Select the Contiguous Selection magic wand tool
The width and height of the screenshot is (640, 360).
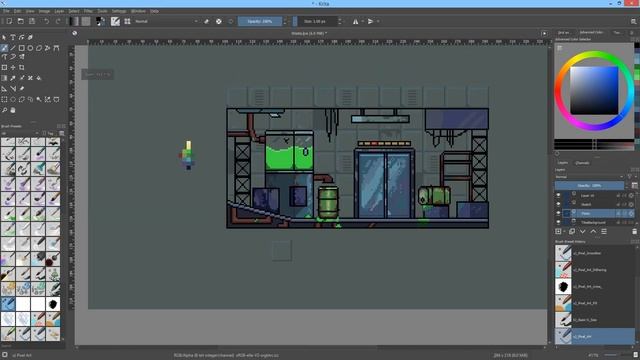[39, 99]
